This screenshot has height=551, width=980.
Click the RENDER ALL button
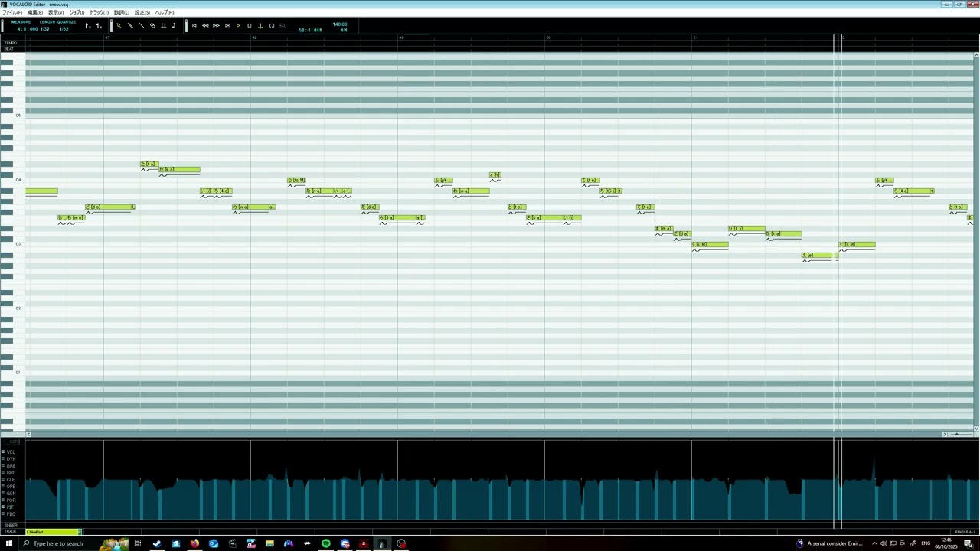click(x=965, y=532)
